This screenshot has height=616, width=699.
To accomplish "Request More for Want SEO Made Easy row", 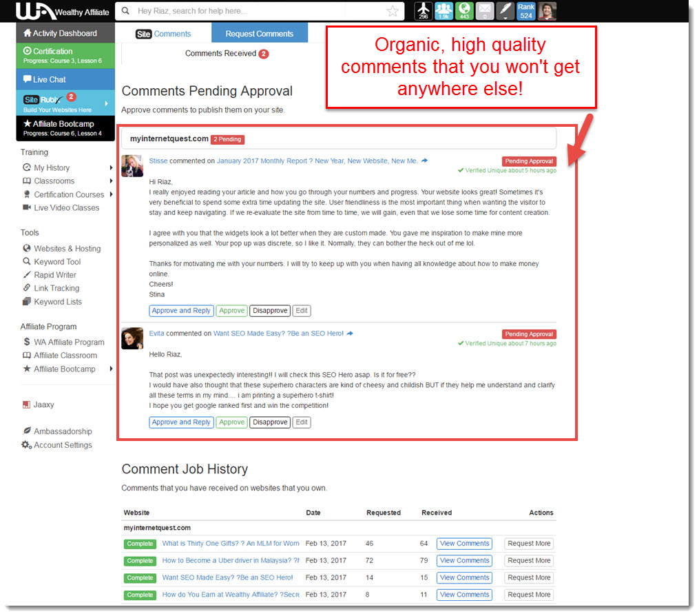I will point(529,577).
